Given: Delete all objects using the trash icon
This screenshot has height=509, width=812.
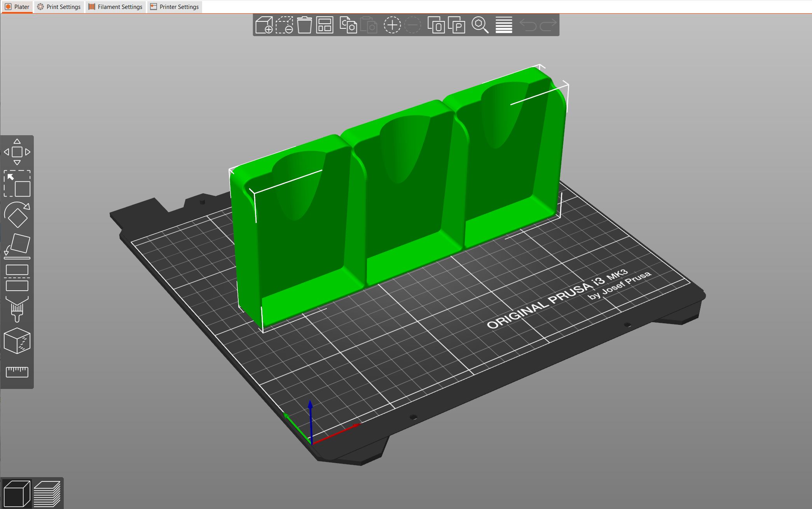Looking at the screenshot, I should tap(306, 25).
